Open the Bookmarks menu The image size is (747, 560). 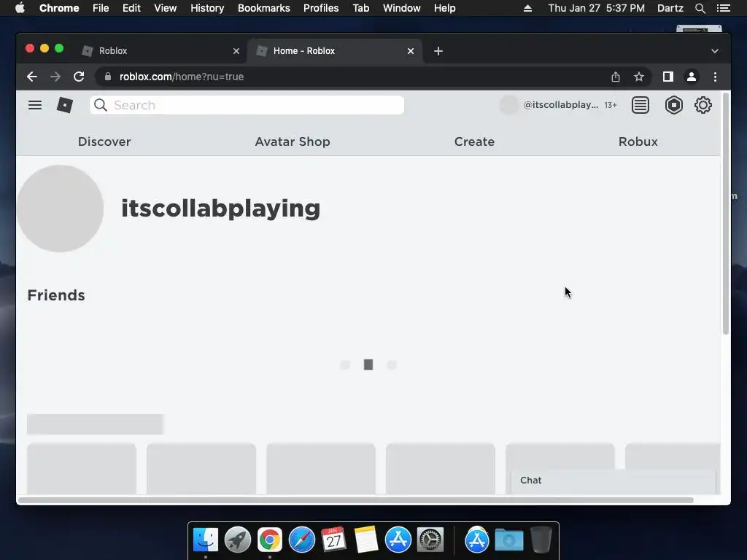tap(264, 8)
